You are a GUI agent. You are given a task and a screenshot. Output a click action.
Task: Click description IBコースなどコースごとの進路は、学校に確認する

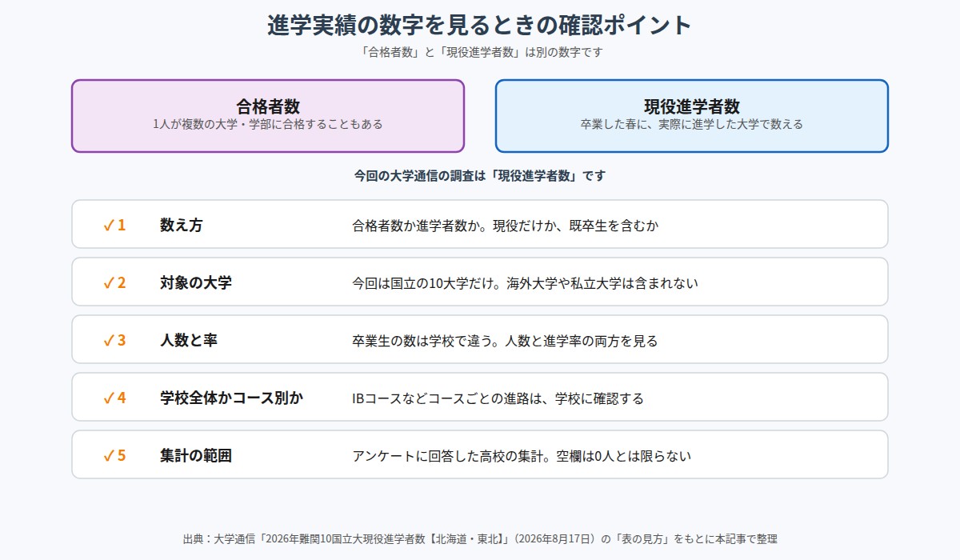click(x=498, y=398)
